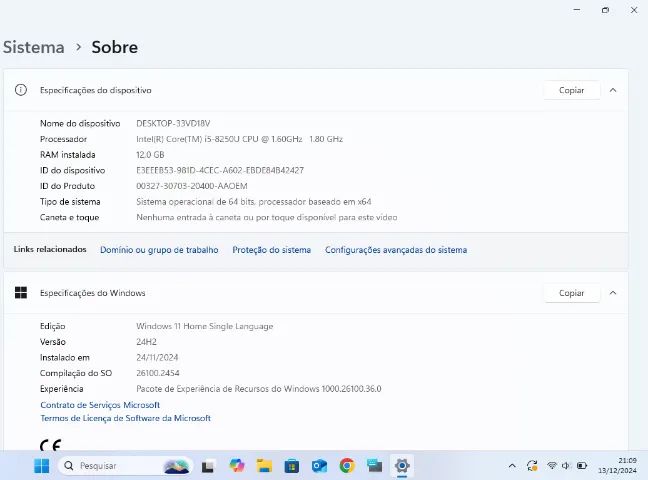Collapse Especificações do Windows section
Viewport: 648px width, 480px height.
click(613, 293)
